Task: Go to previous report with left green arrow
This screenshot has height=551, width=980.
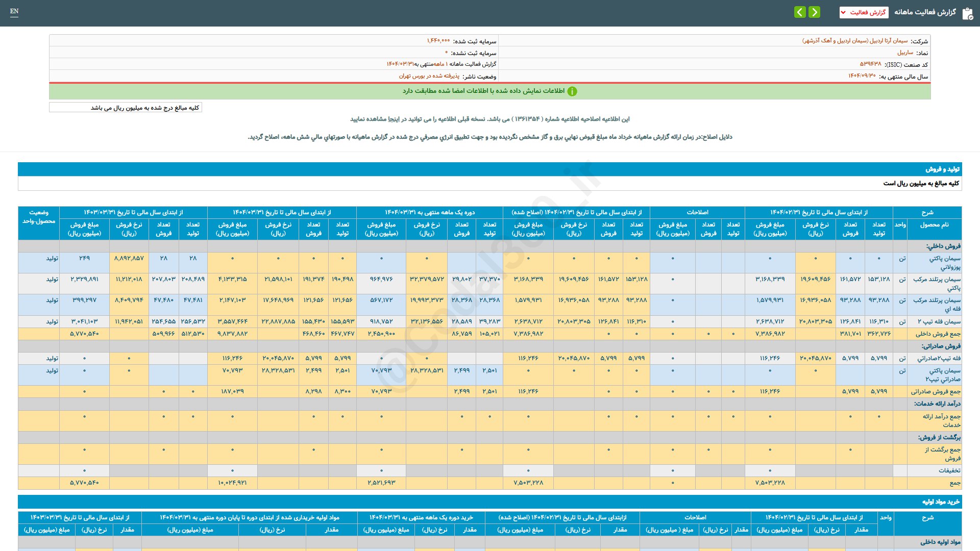Action: point(800,12)
